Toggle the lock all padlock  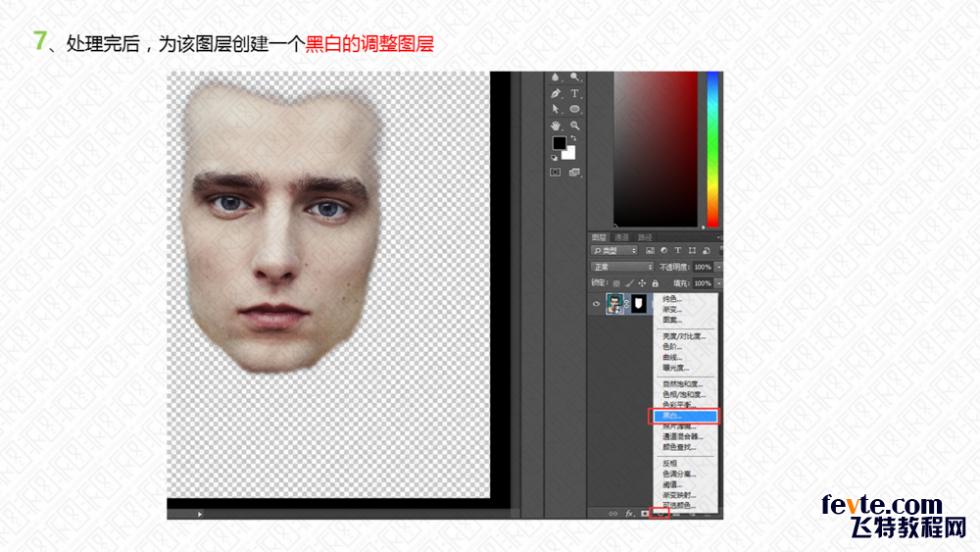click(x=653, y=283)
